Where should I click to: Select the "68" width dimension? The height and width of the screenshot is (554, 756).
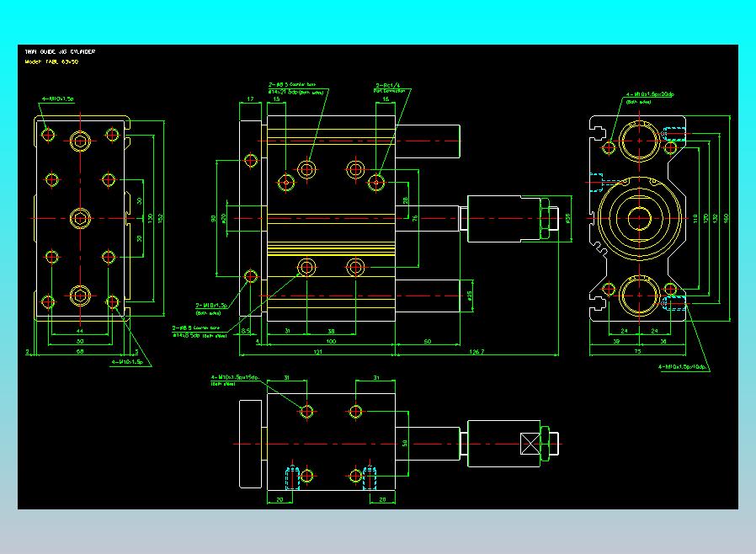(80, 351)
